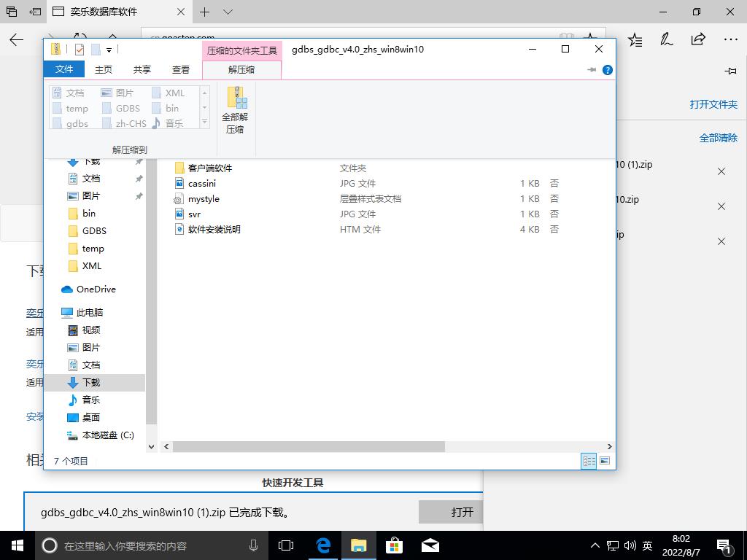This screenshot has height=560, width=747.
Task: Switch to details view icon
Action: [589, 461]
